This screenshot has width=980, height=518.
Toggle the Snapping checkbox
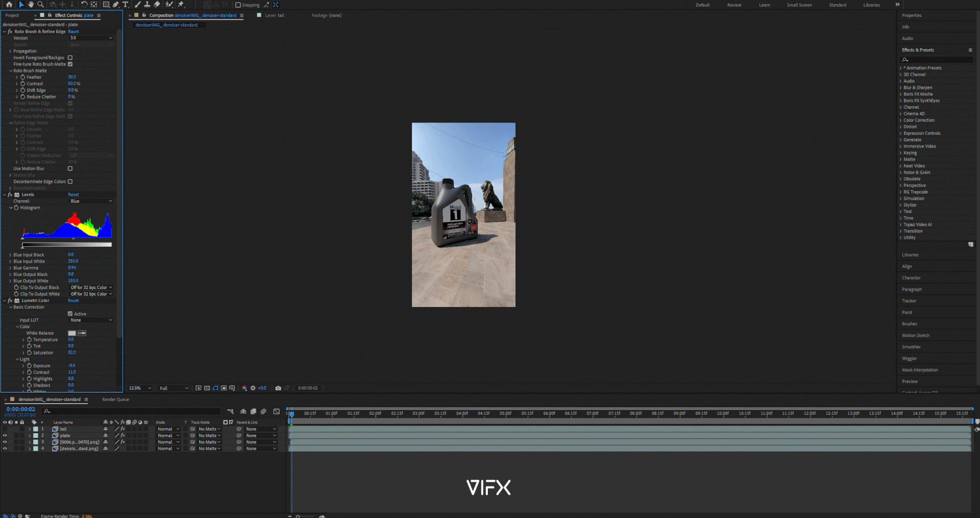pos(238,5)
